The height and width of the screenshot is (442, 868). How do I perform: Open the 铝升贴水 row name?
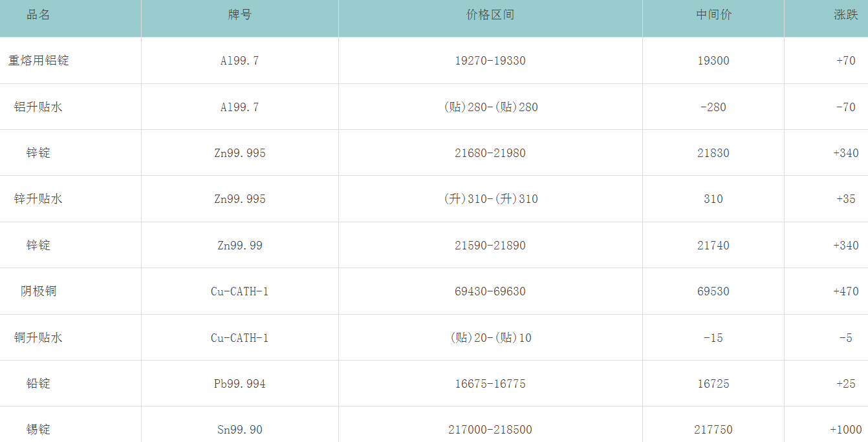click(38, 107)
